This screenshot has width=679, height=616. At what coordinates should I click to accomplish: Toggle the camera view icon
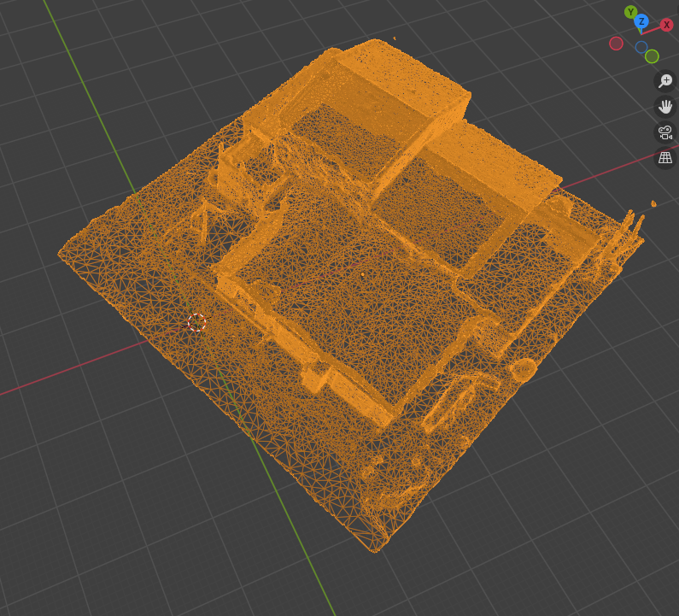(x=665, y=132)
